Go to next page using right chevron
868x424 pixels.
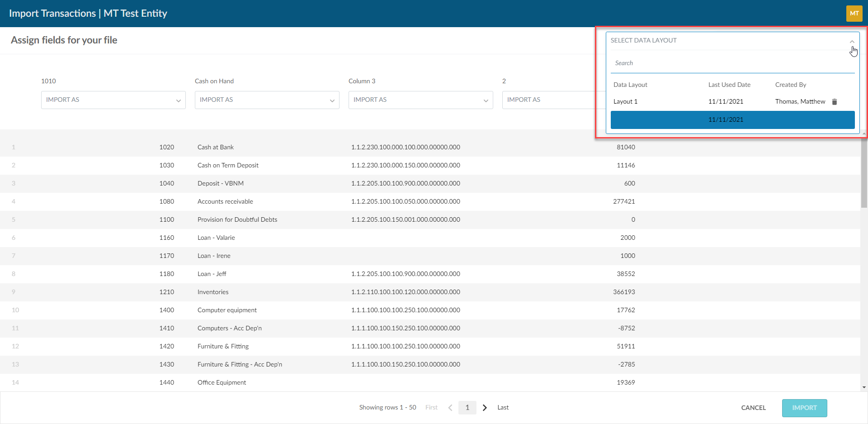point(485,408)
